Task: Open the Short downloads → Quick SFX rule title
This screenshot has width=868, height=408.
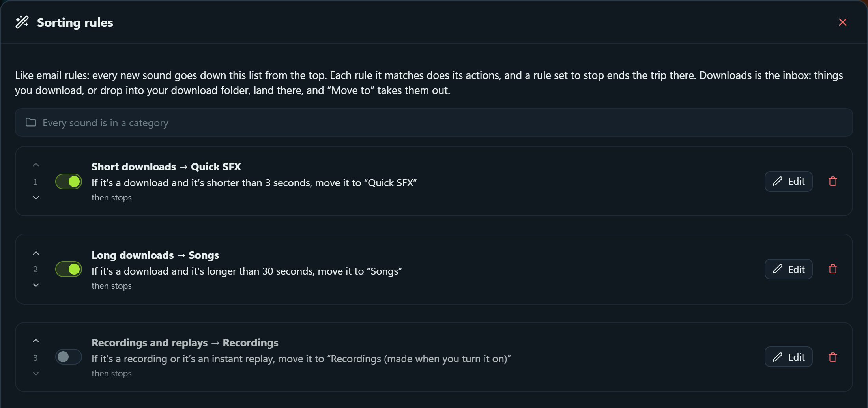Action: 166,167
